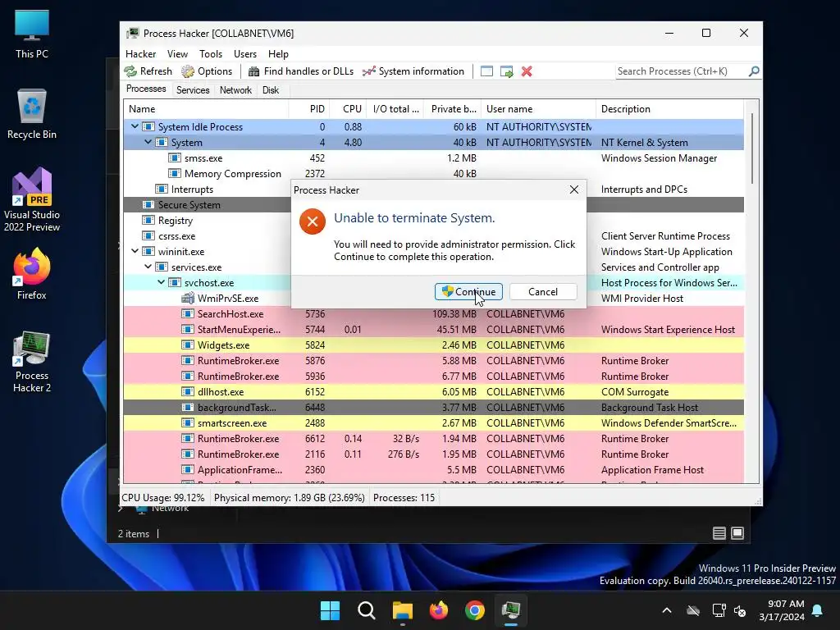The image size is (840, 630).
Task: Click the Interrupts process icon
Action: coord(162,189)
